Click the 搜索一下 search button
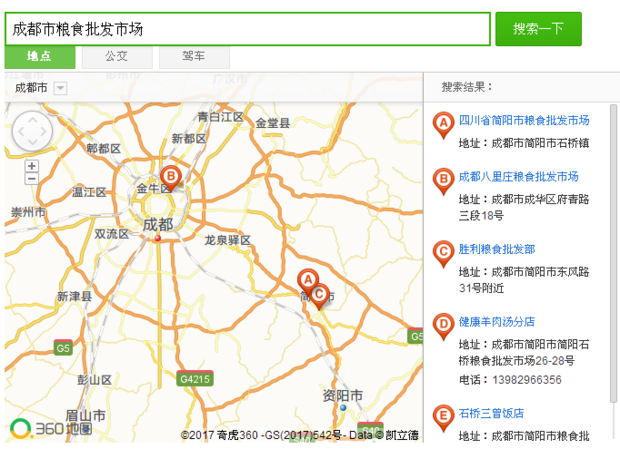 538,29
